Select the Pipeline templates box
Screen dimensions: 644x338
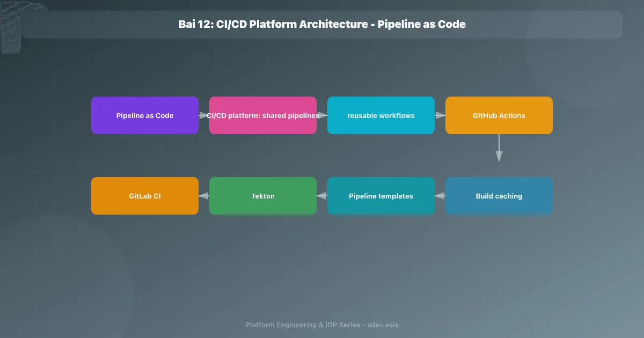click(x=381, y=196)
